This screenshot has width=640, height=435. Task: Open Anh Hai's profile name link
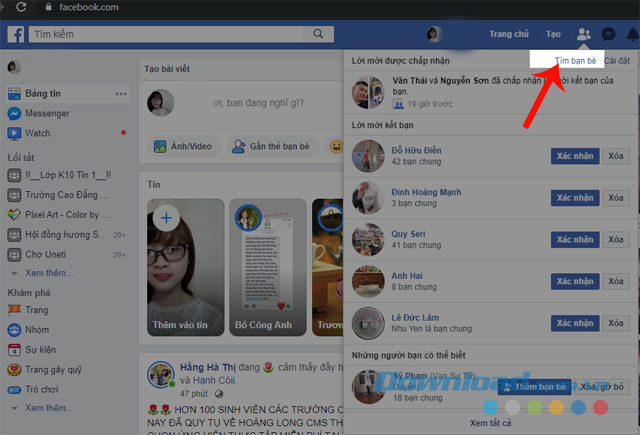[x=407, y=276]
